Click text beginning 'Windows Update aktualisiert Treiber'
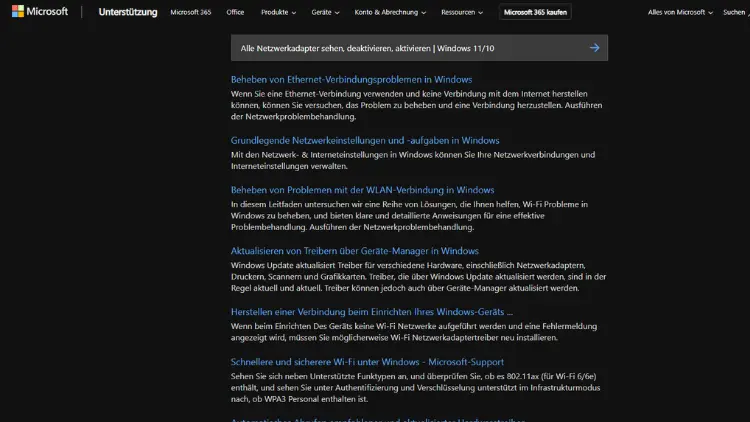 point(419,277)
